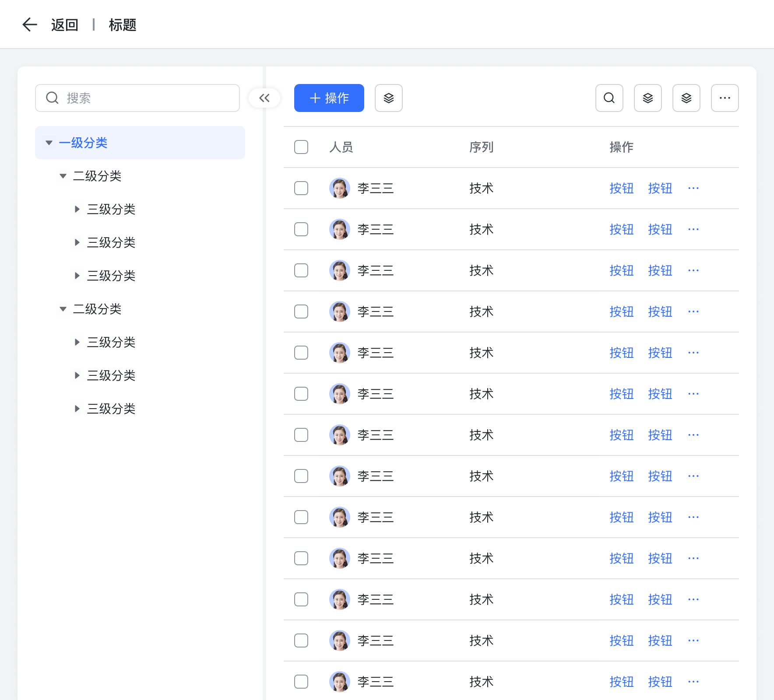774x700 pixels.
Task: Click the first row avatar of 李三三
Action: point(339,188)
